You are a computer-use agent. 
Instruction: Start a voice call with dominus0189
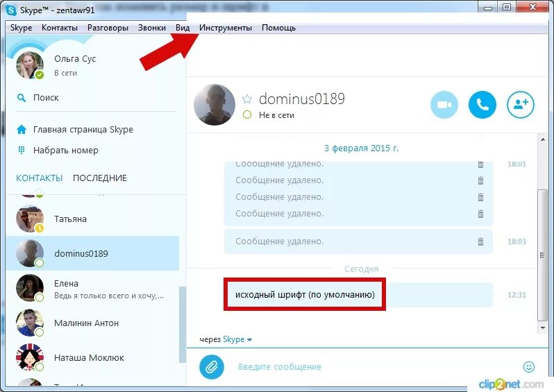pyautogui.click(x=482, y=105)
